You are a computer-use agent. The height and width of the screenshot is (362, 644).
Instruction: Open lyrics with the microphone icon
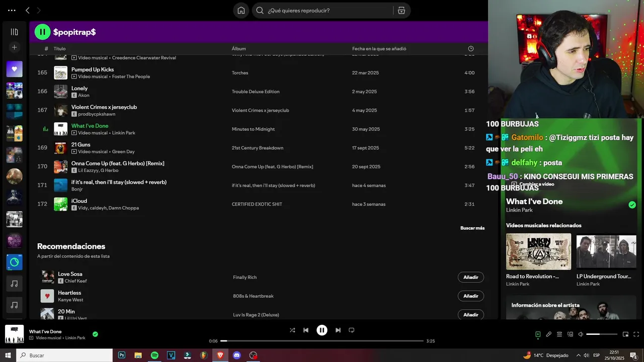point(548,334)
